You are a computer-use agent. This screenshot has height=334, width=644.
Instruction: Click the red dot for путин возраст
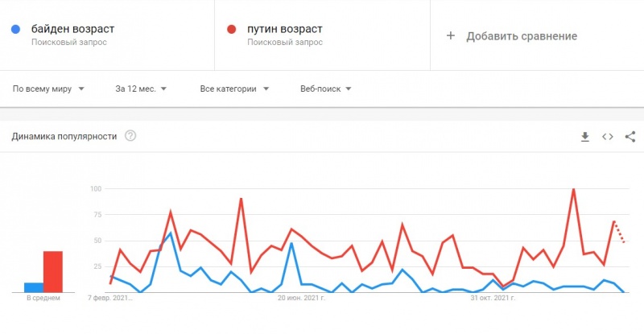coord(231,29)
